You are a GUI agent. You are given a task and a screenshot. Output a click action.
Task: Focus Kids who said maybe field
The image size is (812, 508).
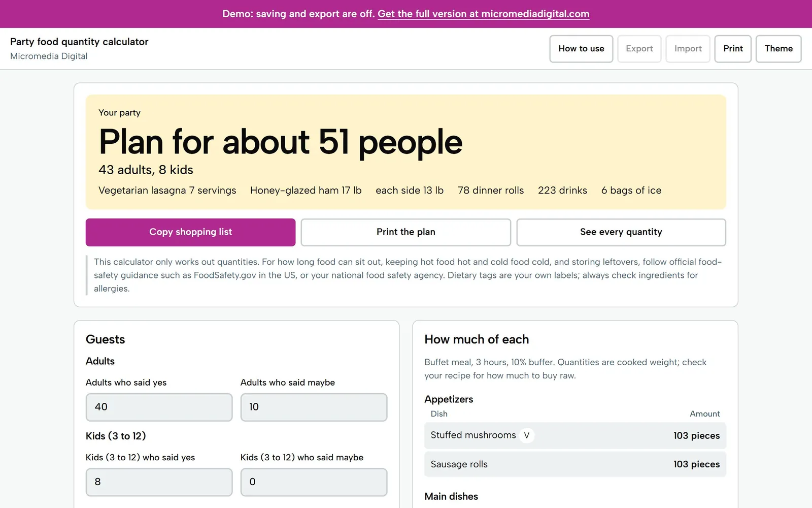coord(314,482)
